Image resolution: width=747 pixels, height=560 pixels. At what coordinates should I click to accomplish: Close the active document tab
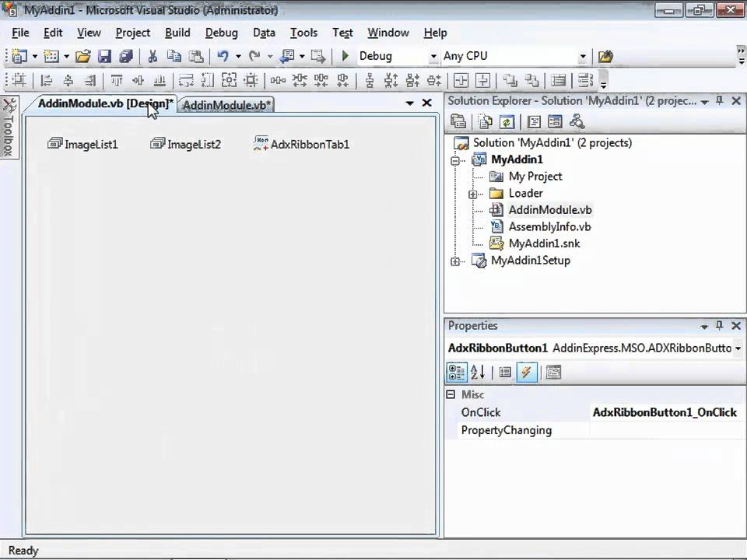(427, 103)
